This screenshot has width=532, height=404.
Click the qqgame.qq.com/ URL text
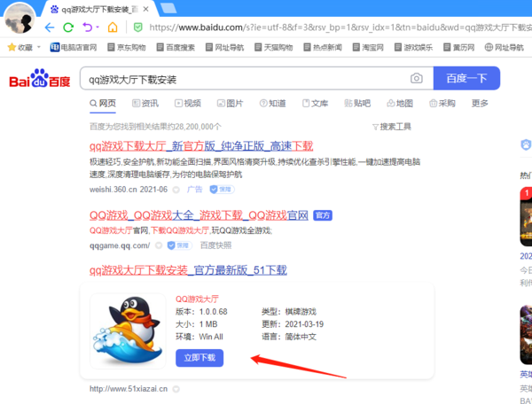[120, 245]
